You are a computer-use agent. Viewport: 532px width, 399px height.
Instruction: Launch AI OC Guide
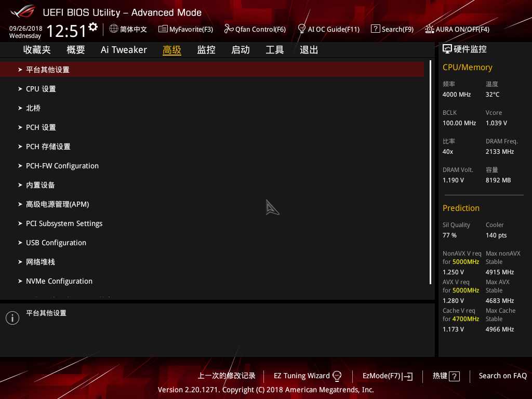coord(329,29)
